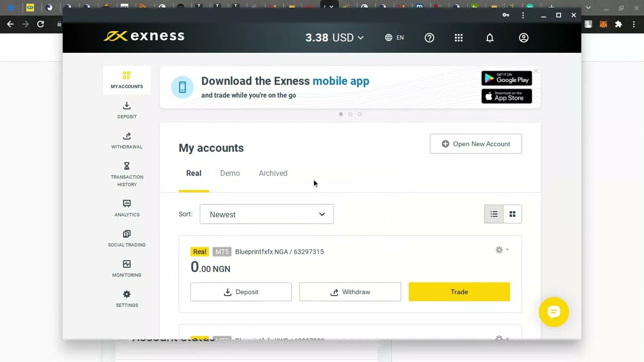The width and height of the screenshot is (644, 362).
Task: Switch to the Demo accounts tab
Action: (x=230, y=173)
